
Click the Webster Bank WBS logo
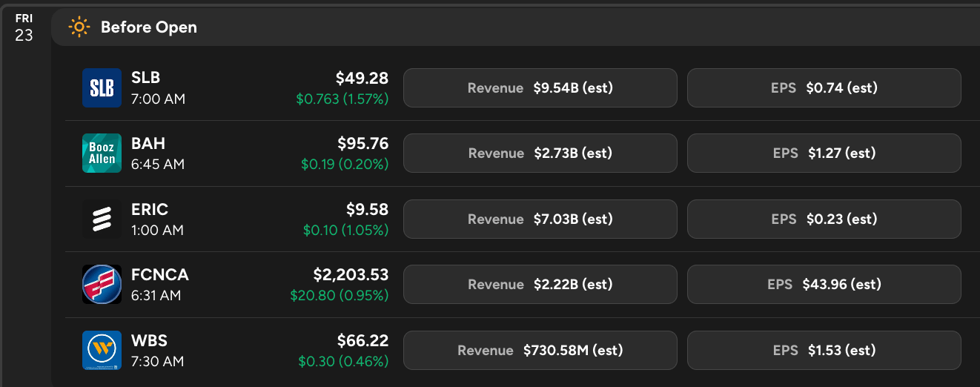click(x=102, y=350)
